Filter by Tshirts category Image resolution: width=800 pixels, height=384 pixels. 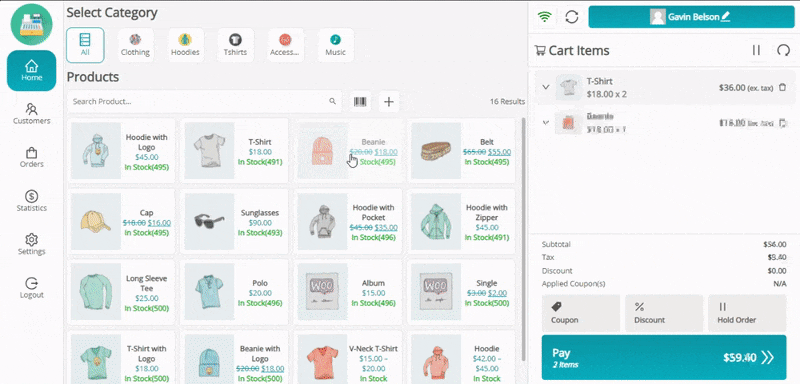[x=235, y=45]
